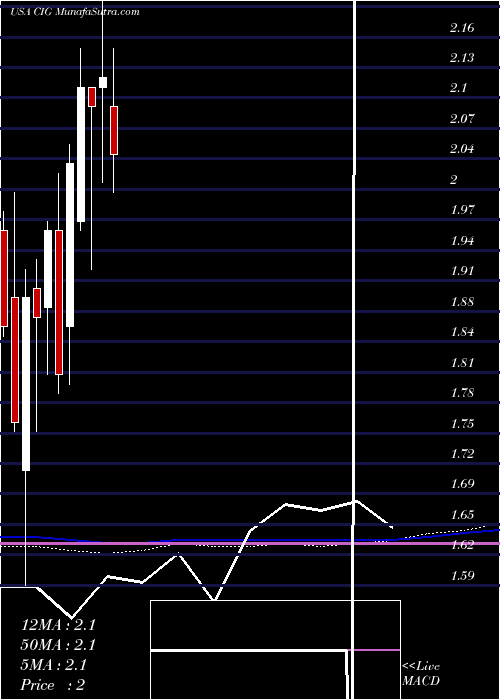Viewport: 500px width, 700px height.
Task: Select the last red candle near 2.07
Action: pyautogui.click(x=114, y=130)
